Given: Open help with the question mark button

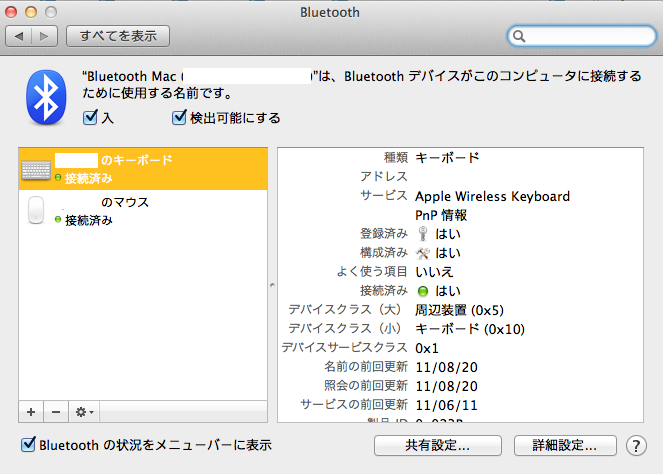Looking at the screenshot, I should point(636,446).
